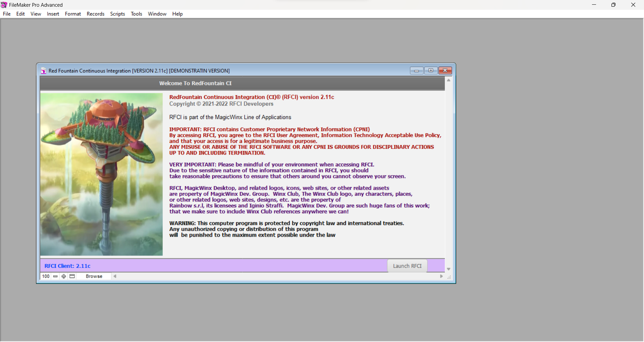Open the Scripts menu
Image resolution: width=644 pixels, height=342 pixels.
pos(117,14)
